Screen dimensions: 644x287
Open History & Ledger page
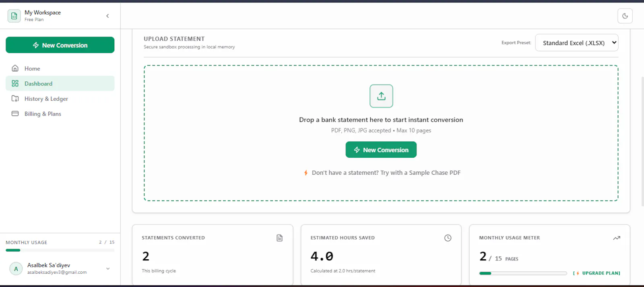[60, 99]
